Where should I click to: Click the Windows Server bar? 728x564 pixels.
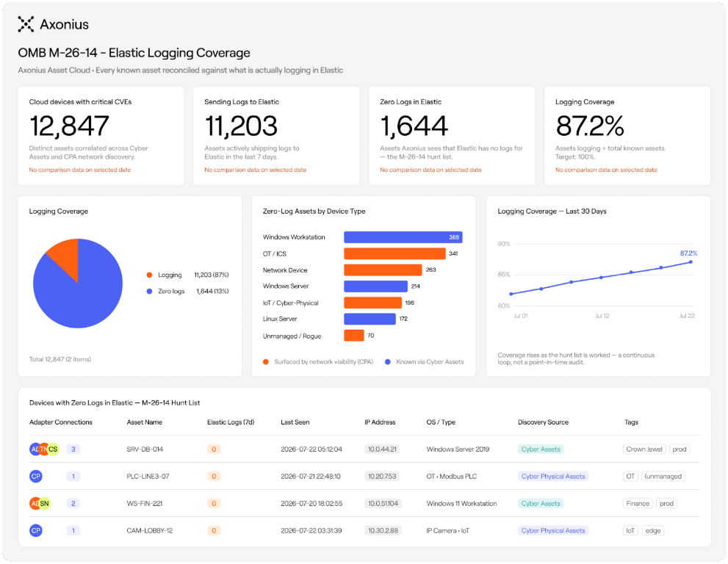click(x=375, y=286)
